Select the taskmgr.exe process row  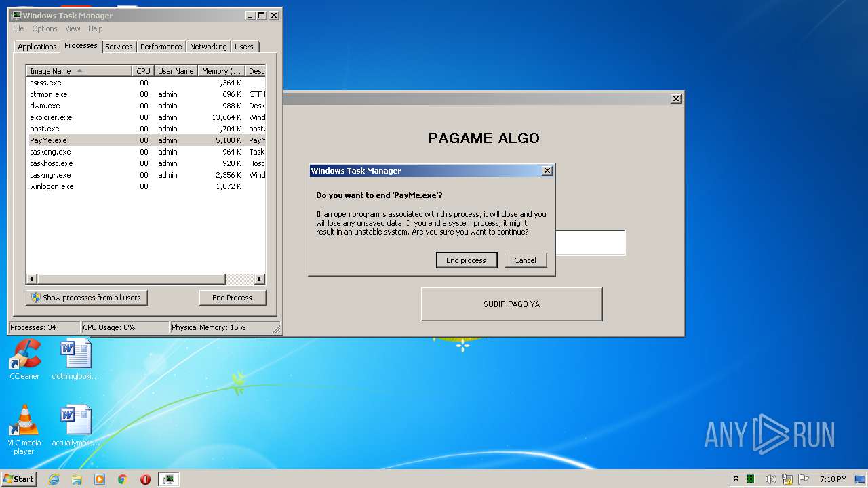click(146, 175)
